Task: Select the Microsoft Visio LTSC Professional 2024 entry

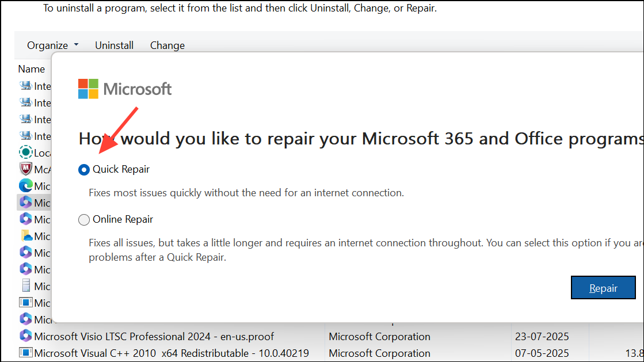Action: 154,336
